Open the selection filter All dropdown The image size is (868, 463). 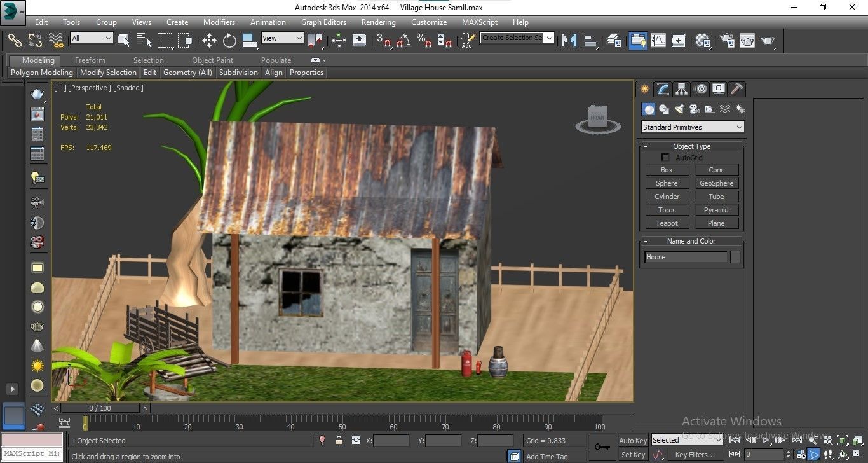tap(92, 38)
